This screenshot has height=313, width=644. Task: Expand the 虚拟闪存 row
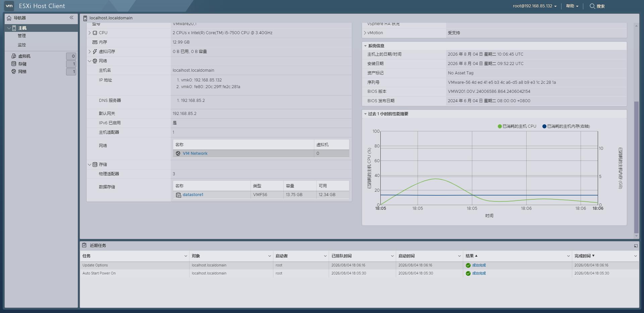click(x=90, y=52)
